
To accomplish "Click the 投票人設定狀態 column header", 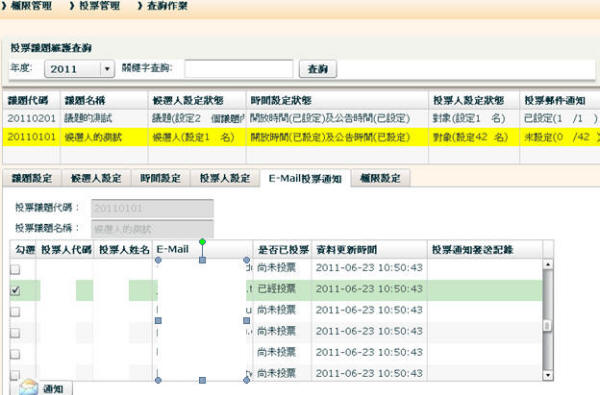I will coord(474,100).
